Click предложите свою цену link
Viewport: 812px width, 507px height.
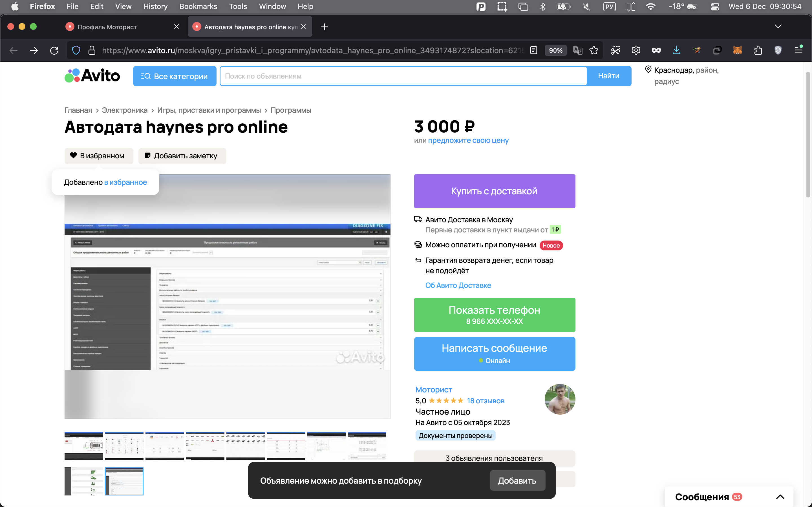click(x=468, y=141)
